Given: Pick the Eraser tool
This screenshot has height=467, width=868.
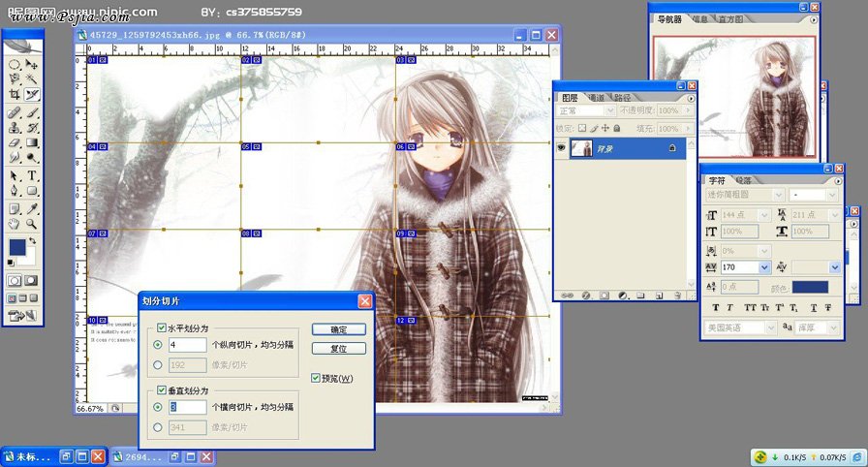Looking at the screenshot, I should coord(15,142).
